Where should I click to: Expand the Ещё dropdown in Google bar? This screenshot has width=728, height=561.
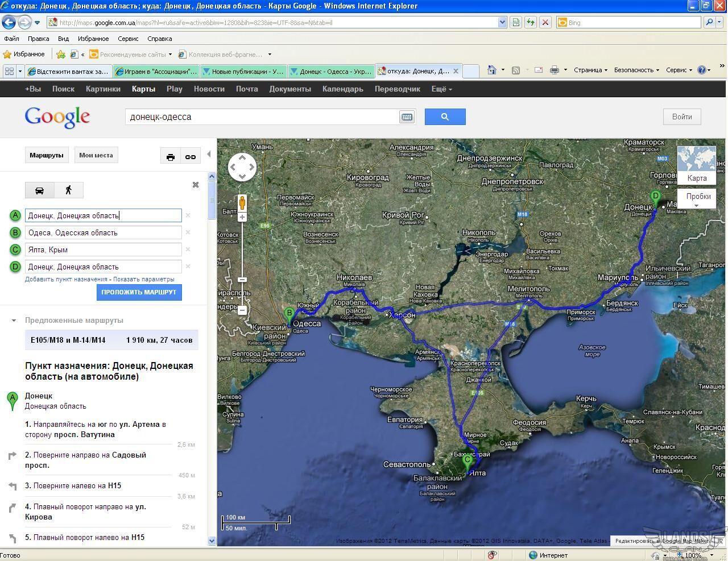pos(441,89)
